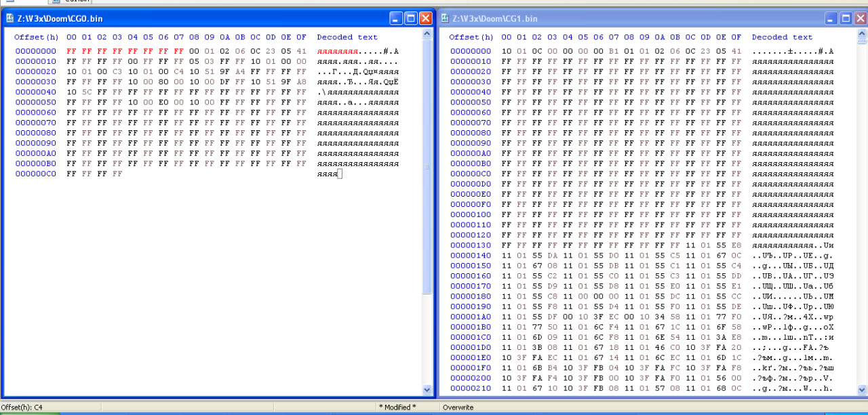Screen dimensions: 868x415
Task: Click the Offset(h) header in CG1.bin
Action: 471,37
